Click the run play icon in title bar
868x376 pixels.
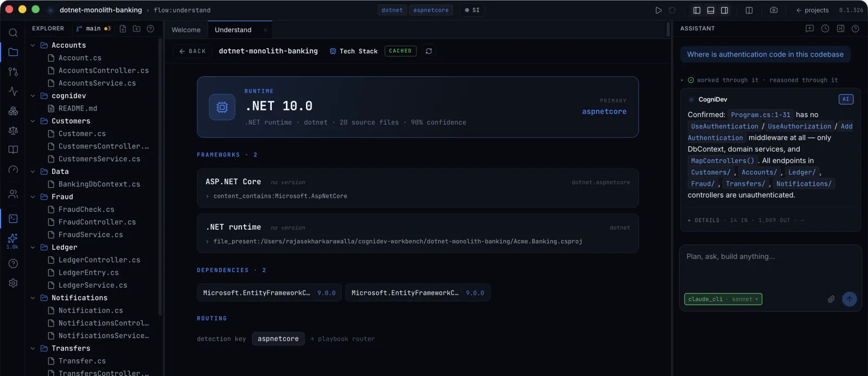pos(658,10)
